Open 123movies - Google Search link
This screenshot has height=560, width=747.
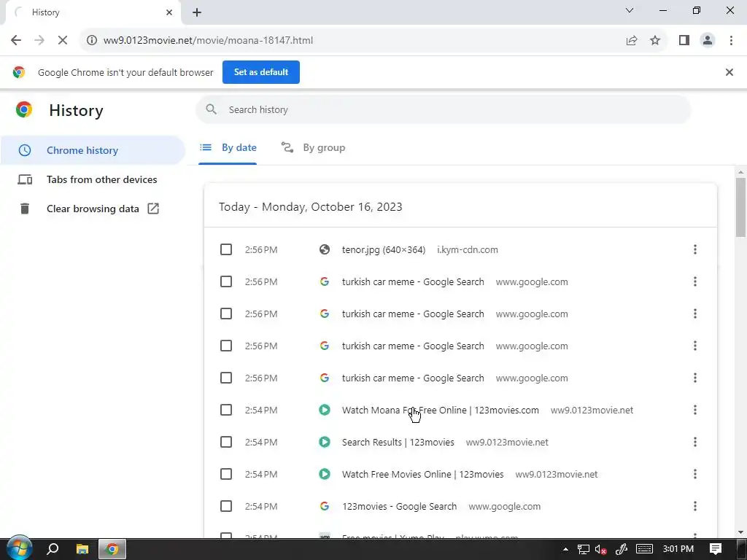click(399, 506)
